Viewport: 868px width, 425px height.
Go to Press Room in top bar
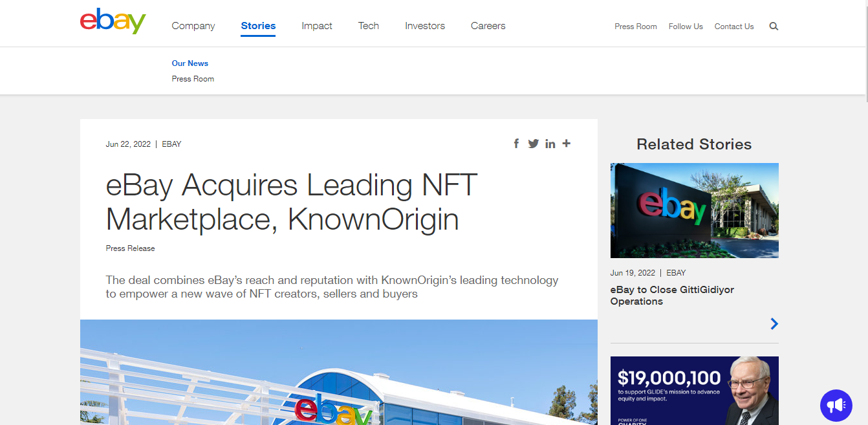pyautogui.click(x=636, y=27)
